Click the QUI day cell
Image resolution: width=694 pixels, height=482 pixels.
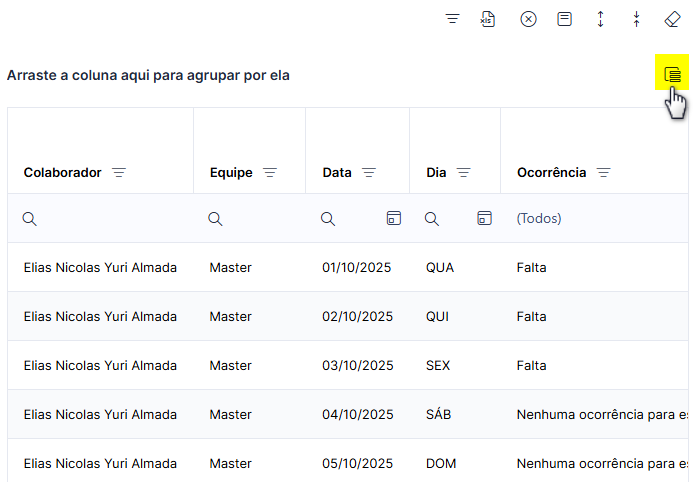[437, 316]
